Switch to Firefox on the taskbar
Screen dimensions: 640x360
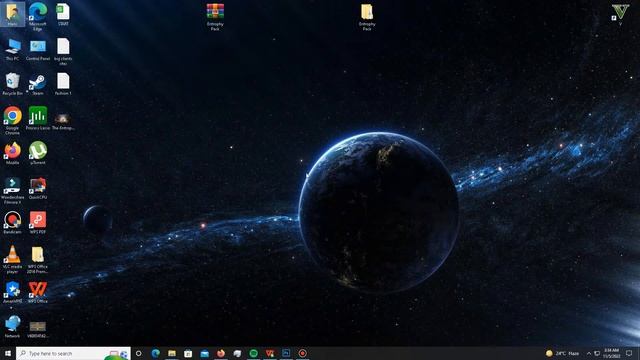[221, 353]
